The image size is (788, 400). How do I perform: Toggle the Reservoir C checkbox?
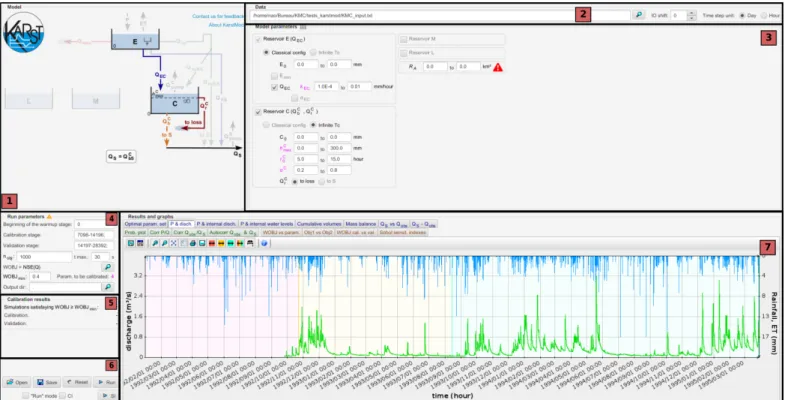click(258, 112)
